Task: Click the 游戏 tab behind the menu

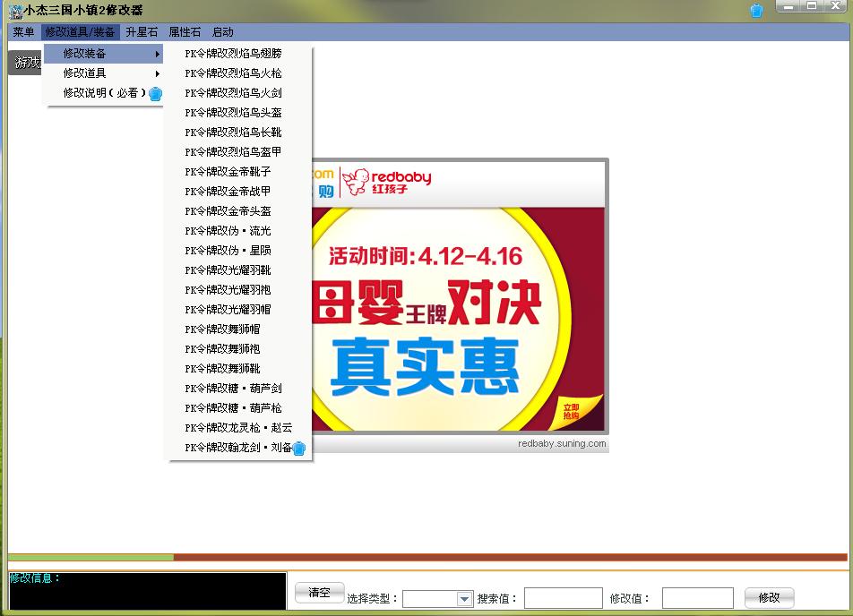Action: [26, 63]
